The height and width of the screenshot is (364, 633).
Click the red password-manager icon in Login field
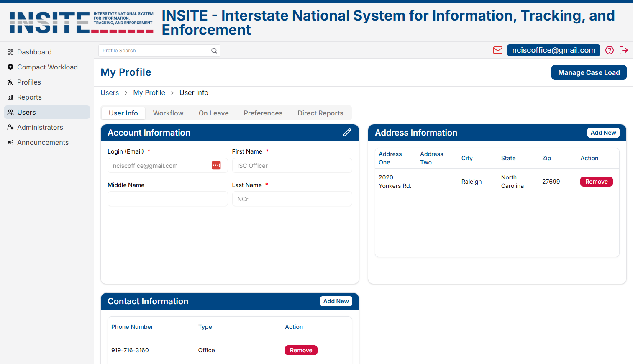pos(216,165)
